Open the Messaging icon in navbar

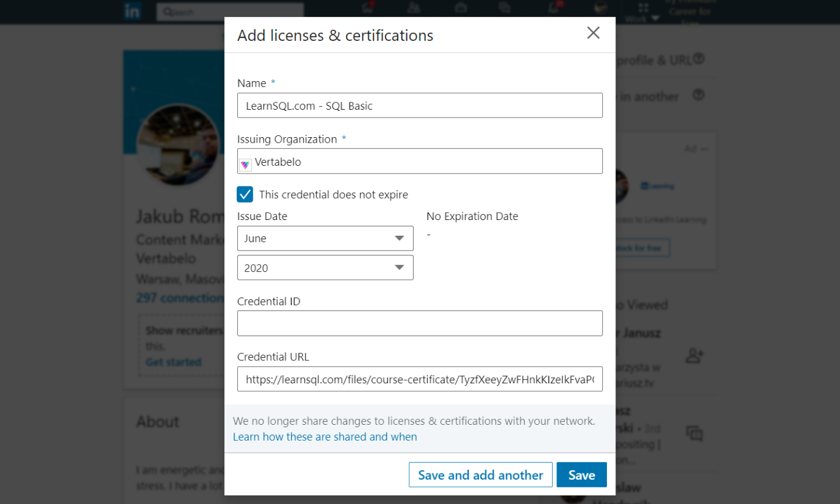click(x=504, y=8)
